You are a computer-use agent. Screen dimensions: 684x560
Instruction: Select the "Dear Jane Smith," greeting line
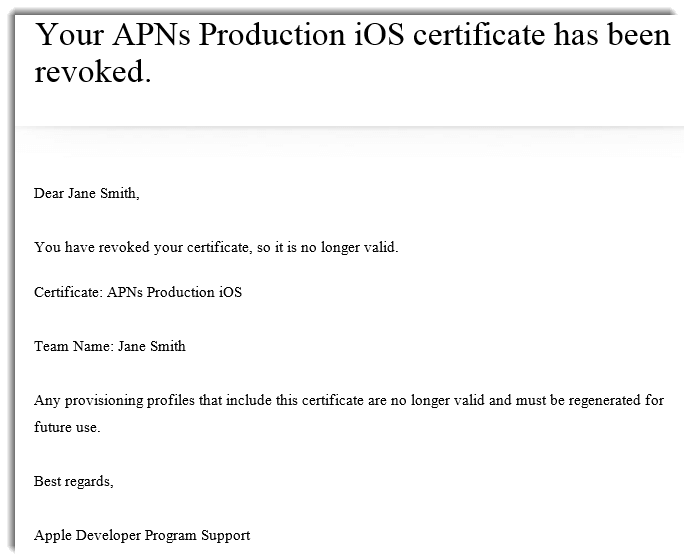(87, 193)
